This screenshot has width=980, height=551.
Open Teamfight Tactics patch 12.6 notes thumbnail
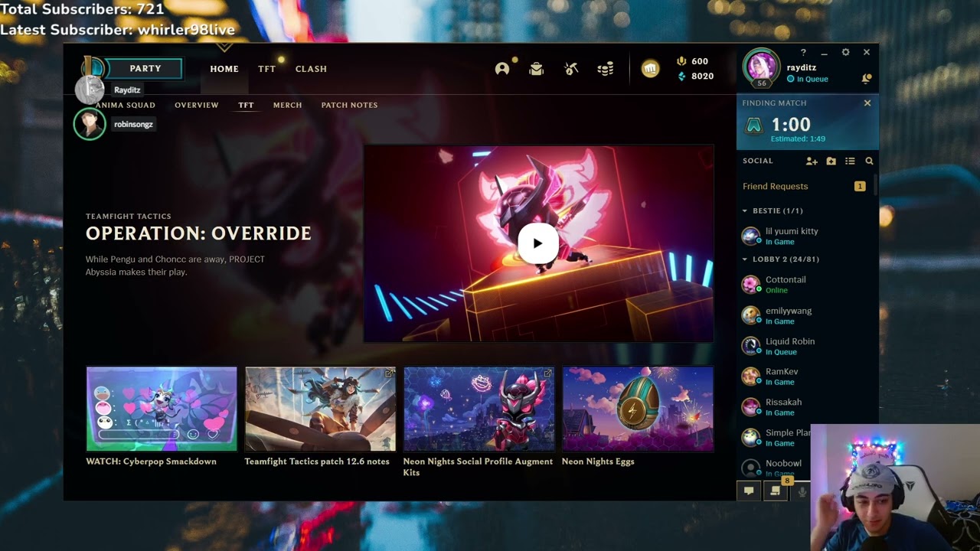click(320, 409)
